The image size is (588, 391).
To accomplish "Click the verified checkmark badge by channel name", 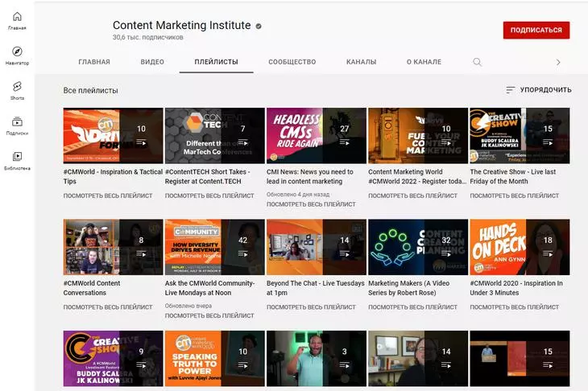I will tap(259, 26).
